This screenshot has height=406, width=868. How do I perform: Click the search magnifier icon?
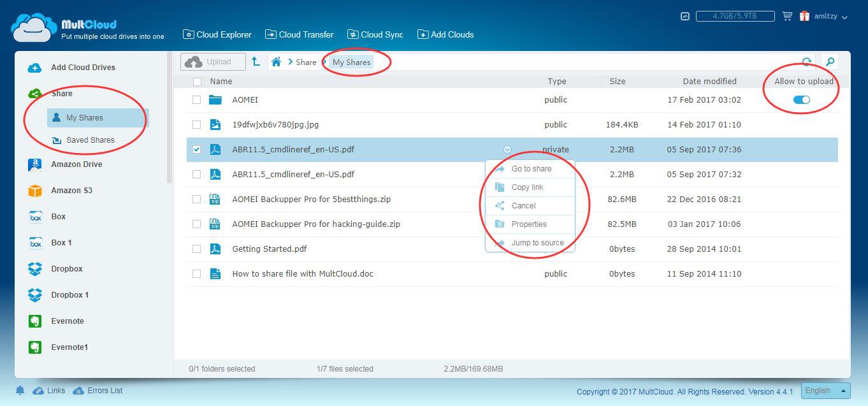coord(830,62)
